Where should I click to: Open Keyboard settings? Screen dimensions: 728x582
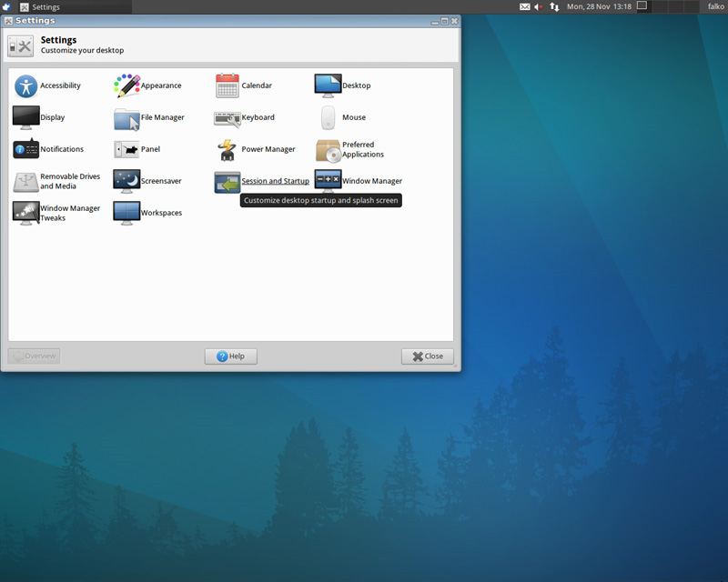(227, 118)
